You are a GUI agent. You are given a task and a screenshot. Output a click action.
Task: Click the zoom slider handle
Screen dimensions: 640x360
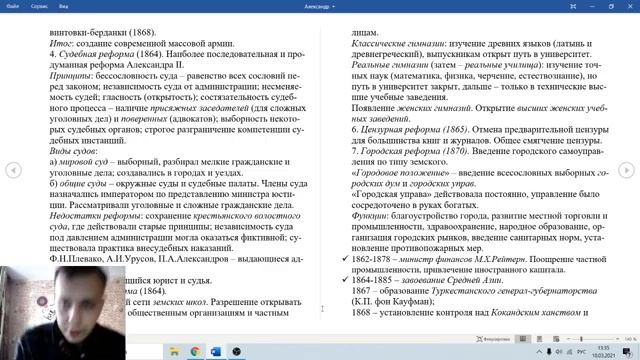[x=581, y=339]
